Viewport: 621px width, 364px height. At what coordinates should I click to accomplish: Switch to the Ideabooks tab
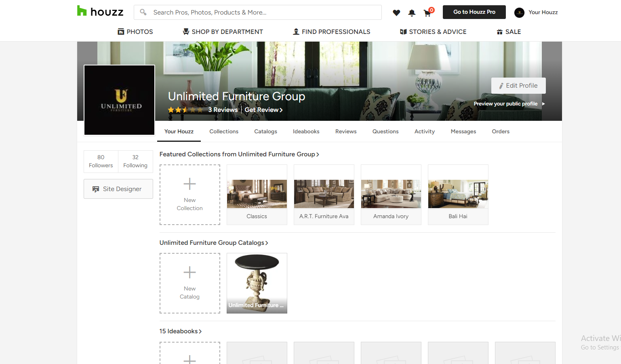click(x=306, y=131)
